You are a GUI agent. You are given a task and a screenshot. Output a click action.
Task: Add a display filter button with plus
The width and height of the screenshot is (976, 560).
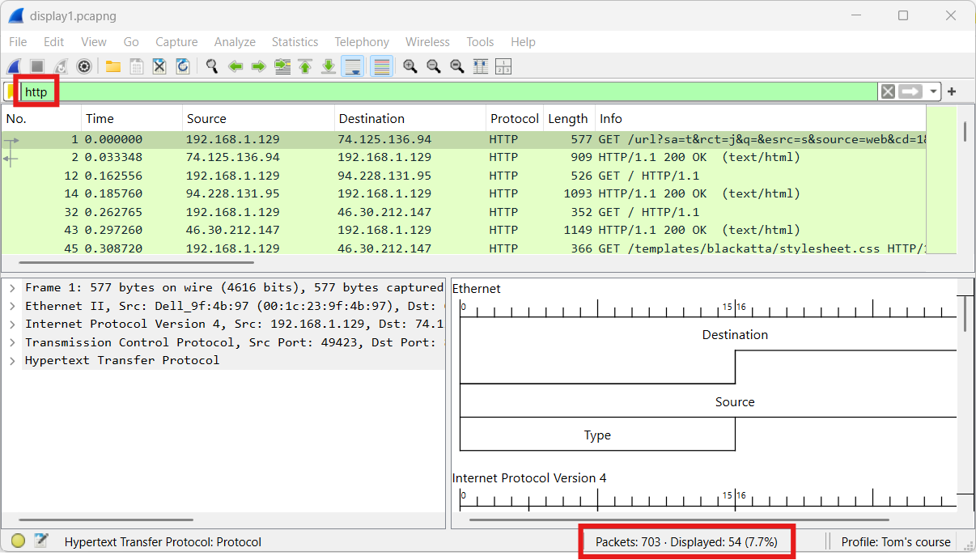(952, 91)
